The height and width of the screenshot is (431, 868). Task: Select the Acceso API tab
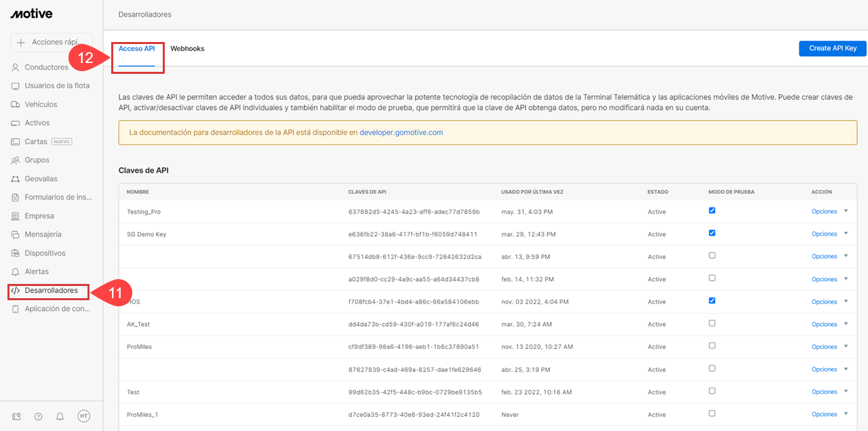point(137,49)
